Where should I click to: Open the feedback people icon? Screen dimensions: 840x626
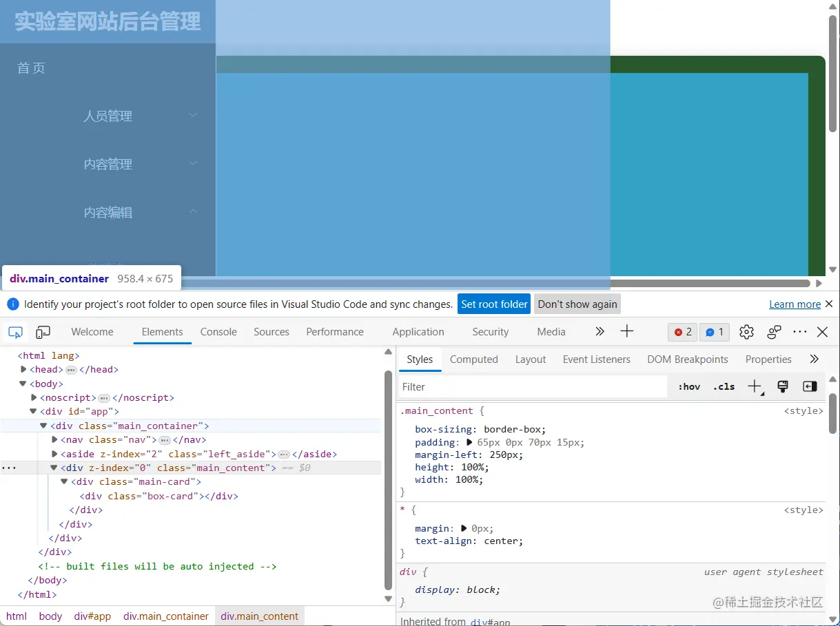[x=774, y=332]
